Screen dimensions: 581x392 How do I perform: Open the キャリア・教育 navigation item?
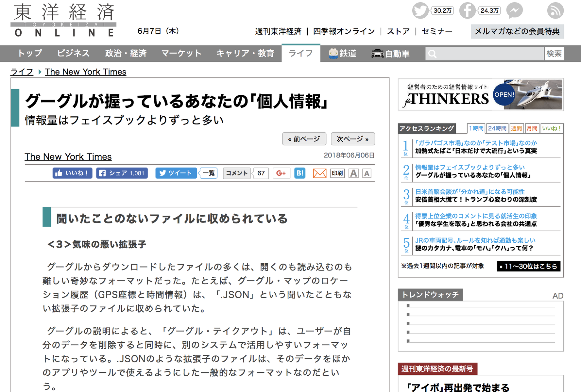click(x=245, y=53)
